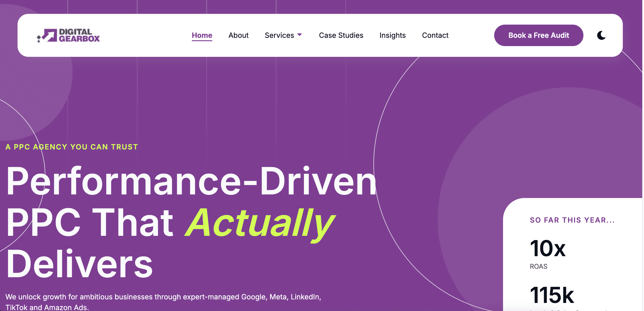Expand the Services dropdown arrow
The width and height of the screenshot is (644, 311).
tap(299, 35)
